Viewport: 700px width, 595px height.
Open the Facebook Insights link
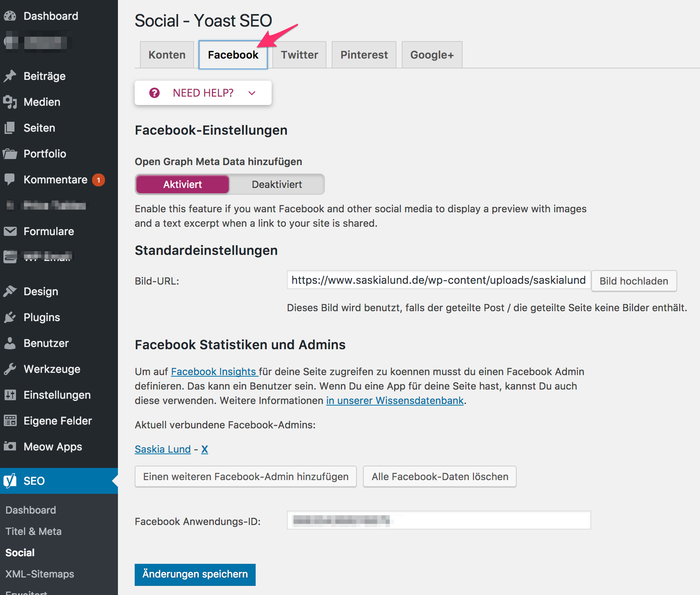pyautogui.click(x=214, y=372)
